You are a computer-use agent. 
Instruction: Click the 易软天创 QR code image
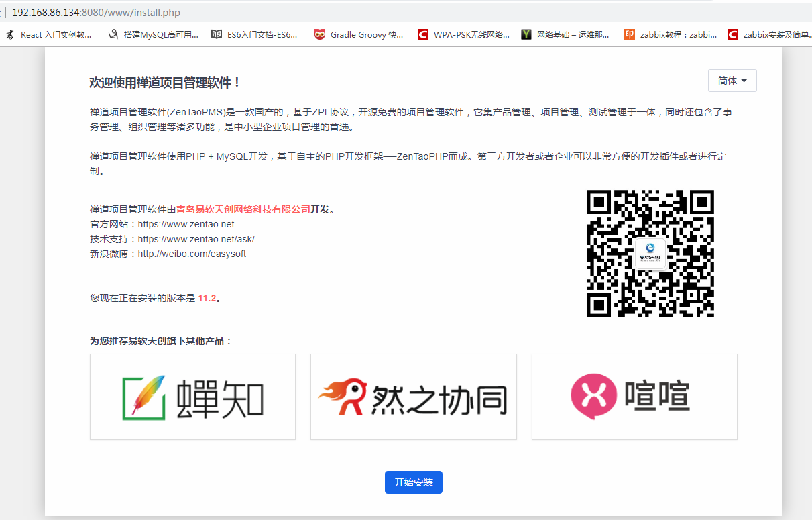(650, 254)
